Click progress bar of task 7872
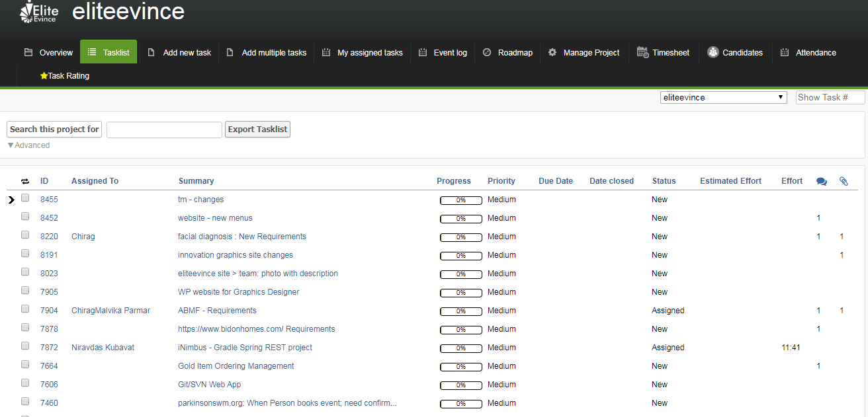 460,348
